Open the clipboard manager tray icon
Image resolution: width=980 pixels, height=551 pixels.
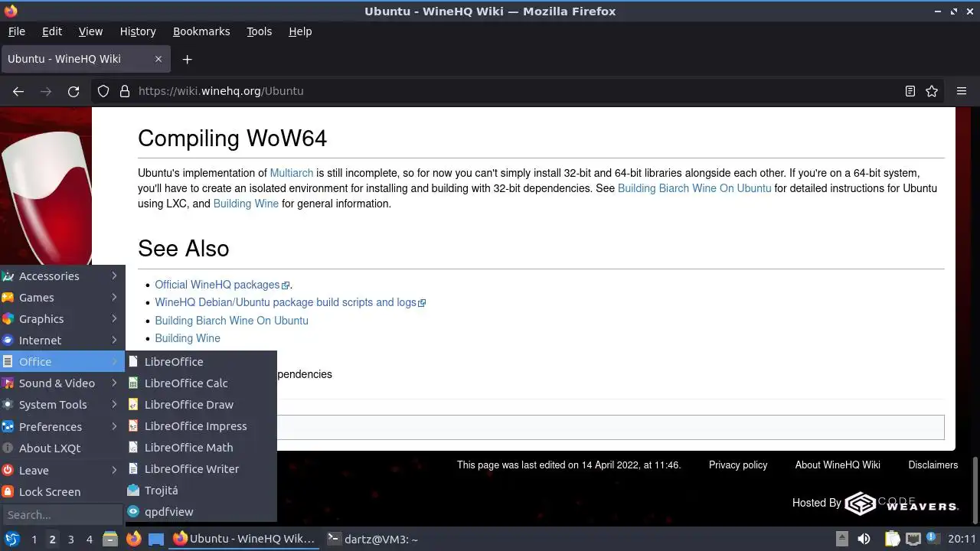point(891,539)
